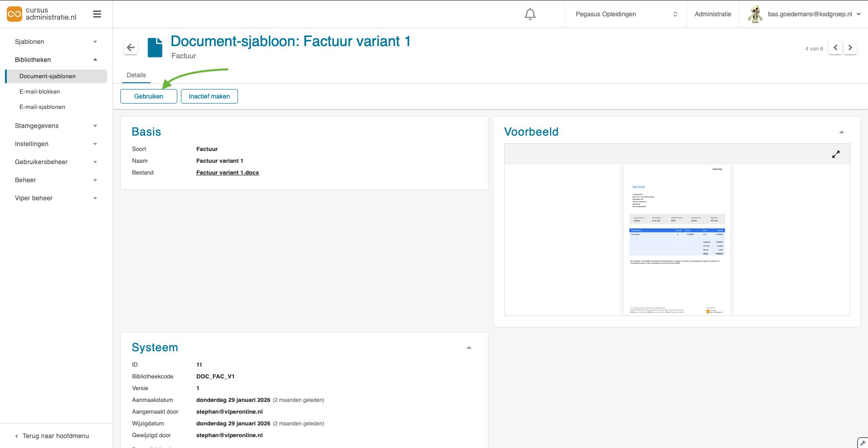Go to next document template

point(850,48)
